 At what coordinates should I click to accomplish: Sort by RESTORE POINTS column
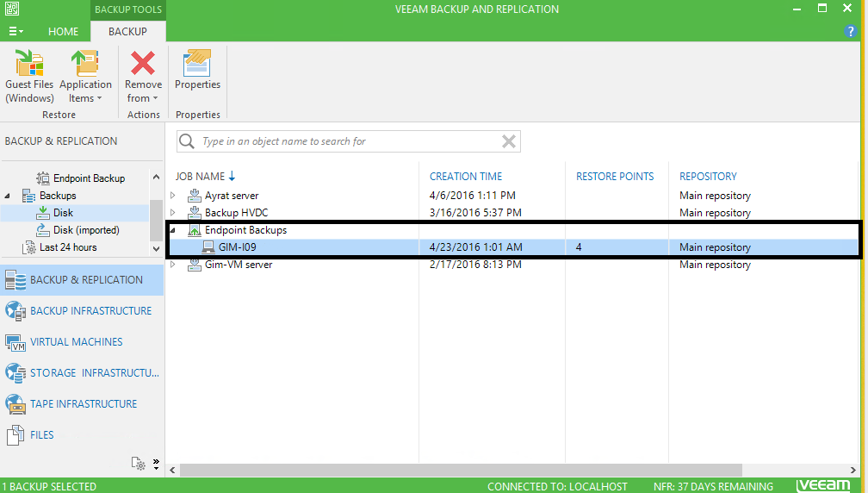pyautogui.click(x=615, y=176)
